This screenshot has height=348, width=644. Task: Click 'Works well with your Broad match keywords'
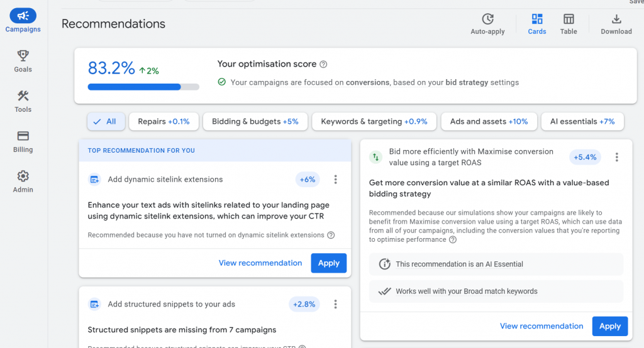click(466, 291)
